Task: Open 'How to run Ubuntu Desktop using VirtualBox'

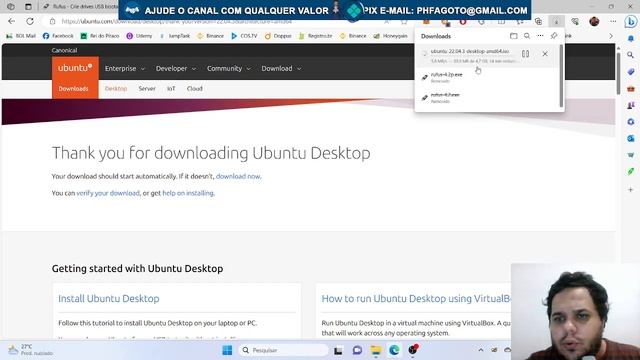Action: pyautogui.click(x=416, y=298)
